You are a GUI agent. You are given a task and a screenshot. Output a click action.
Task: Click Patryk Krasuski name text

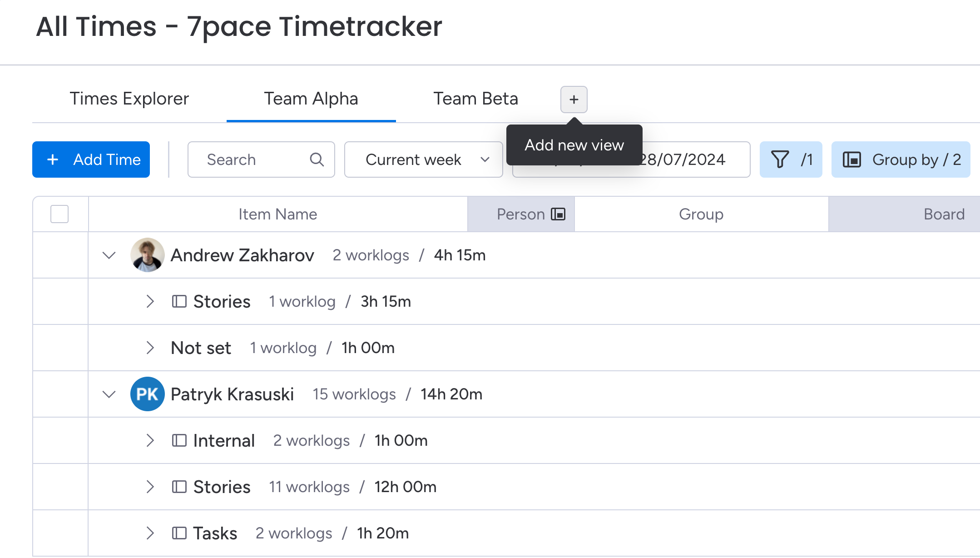click(232, 394)
